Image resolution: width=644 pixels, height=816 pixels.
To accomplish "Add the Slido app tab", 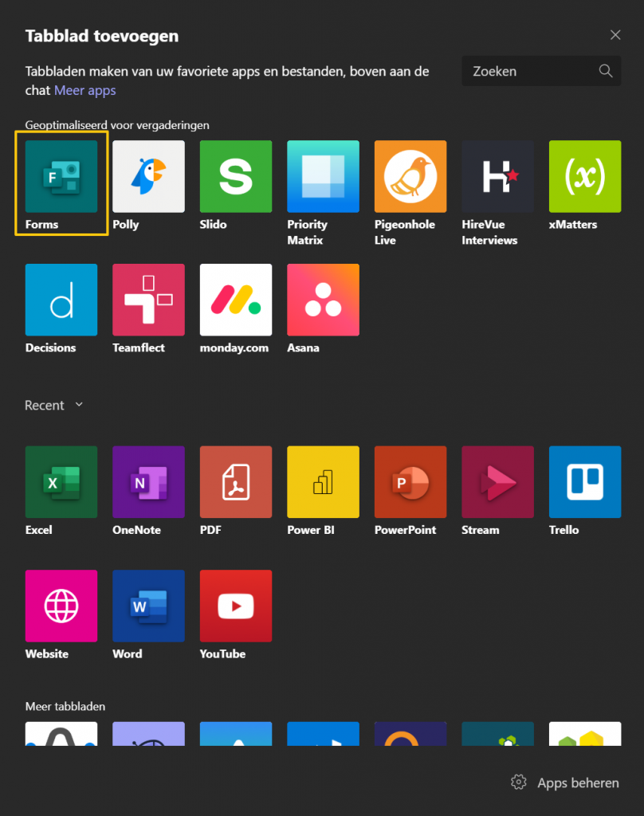I will tap(236, 176).
